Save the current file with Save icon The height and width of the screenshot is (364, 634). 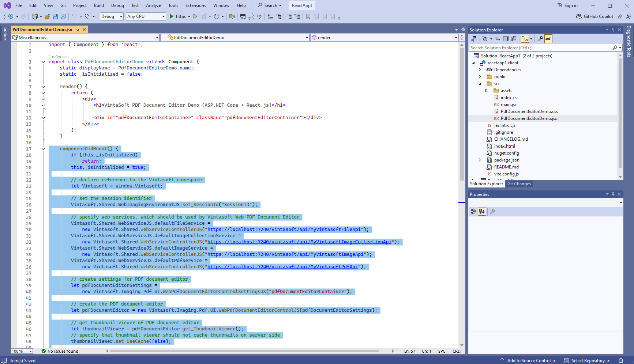pos(55,16)
